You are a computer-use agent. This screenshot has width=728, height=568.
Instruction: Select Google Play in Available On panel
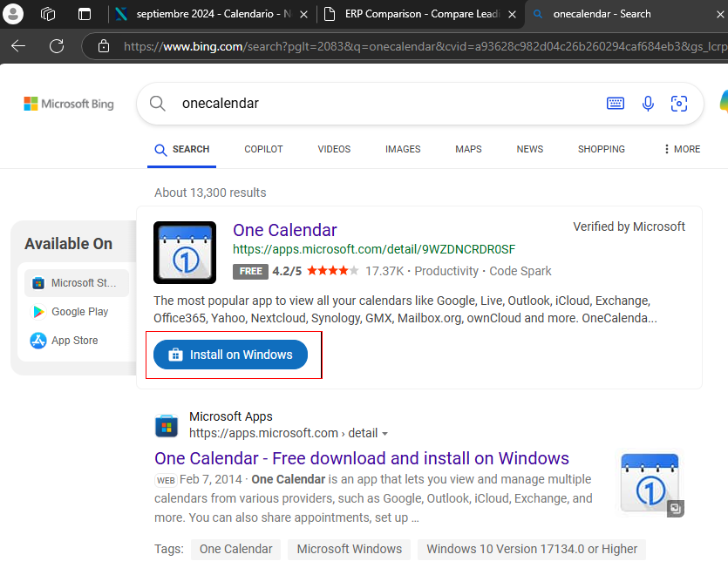[x=79, y=311]
